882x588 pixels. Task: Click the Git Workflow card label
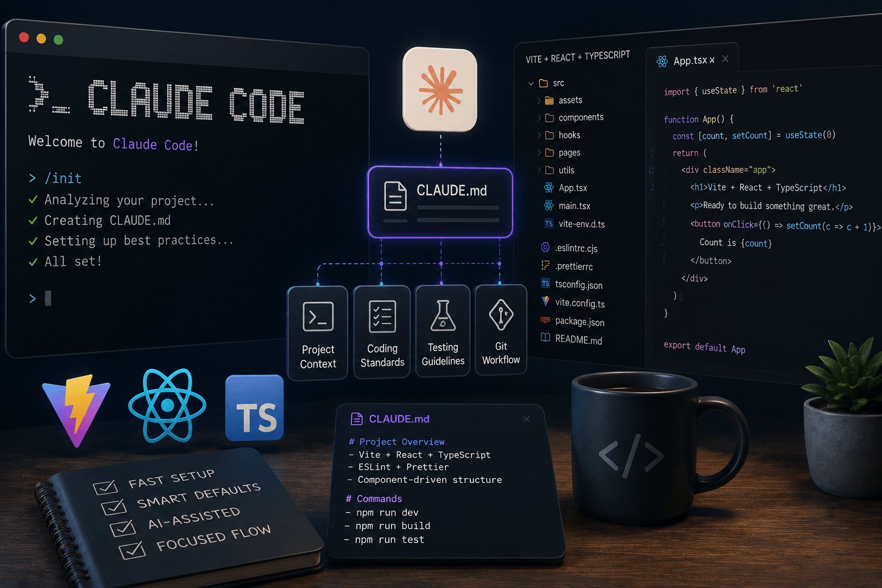click(x=501, y=353)
